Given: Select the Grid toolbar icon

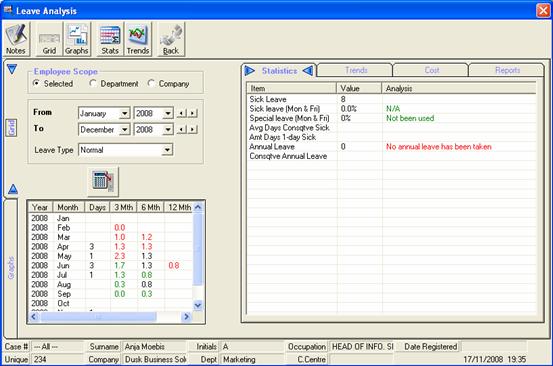Looking at the screenshot, I should coord(49,39).
